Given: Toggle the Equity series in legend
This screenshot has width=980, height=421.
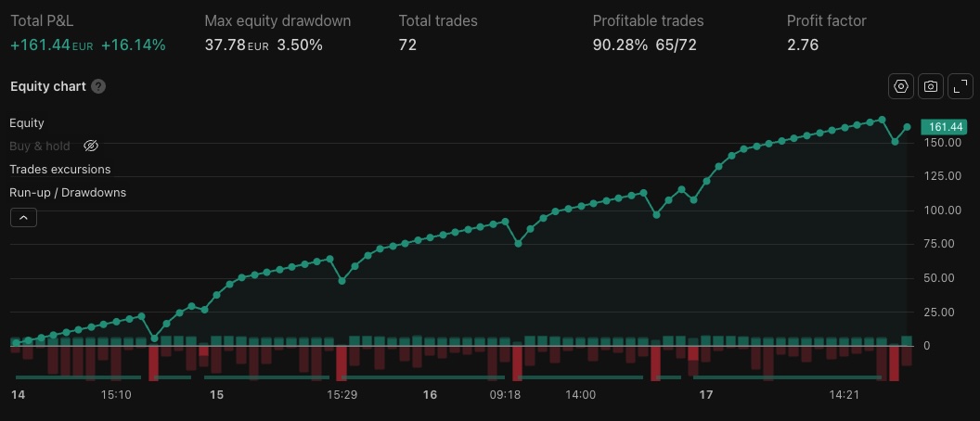Looking at the screenshot, I should point(27,122).
